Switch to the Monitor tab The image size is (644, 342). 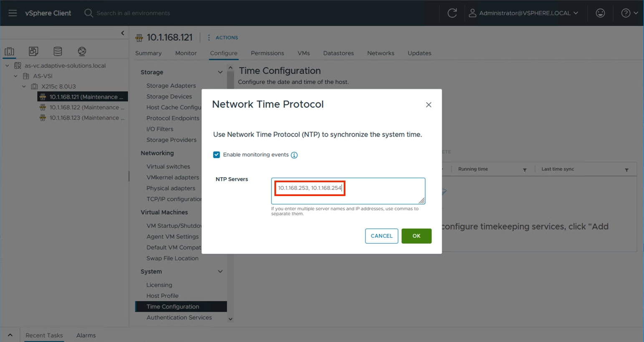(x=185, y=53)
